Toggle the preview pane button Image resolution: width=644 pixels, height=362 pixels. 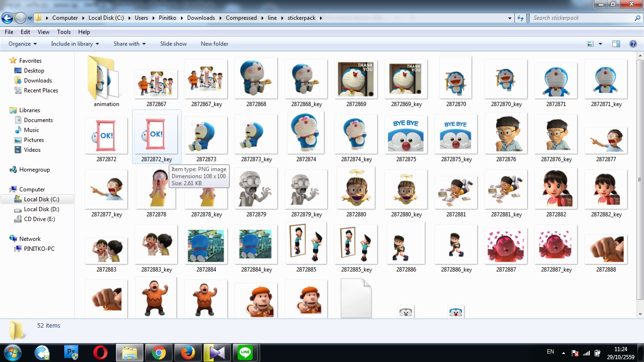pos(616,44)
